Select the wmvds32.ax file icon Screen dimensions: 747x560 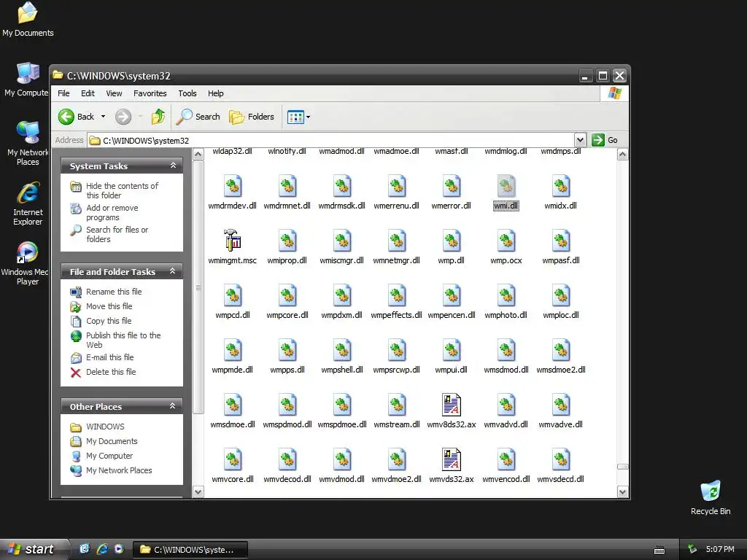(x=451, y=459)
